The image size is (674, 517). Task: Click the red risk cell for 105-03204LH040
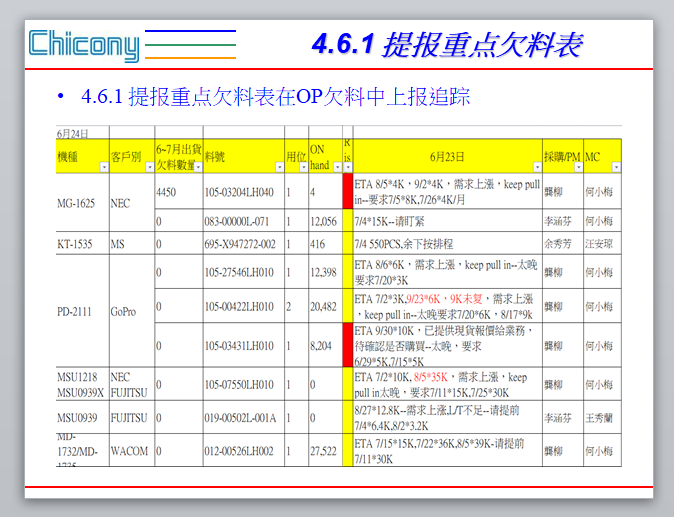pos(348,191)
